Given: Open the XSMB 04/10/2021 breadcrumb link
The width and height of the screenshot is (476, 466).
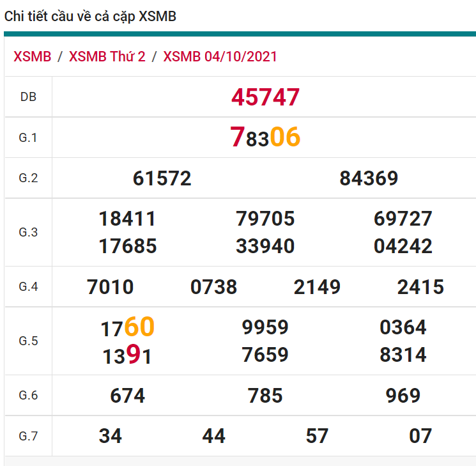Looking at the screenshot, I should coord(220,56).
